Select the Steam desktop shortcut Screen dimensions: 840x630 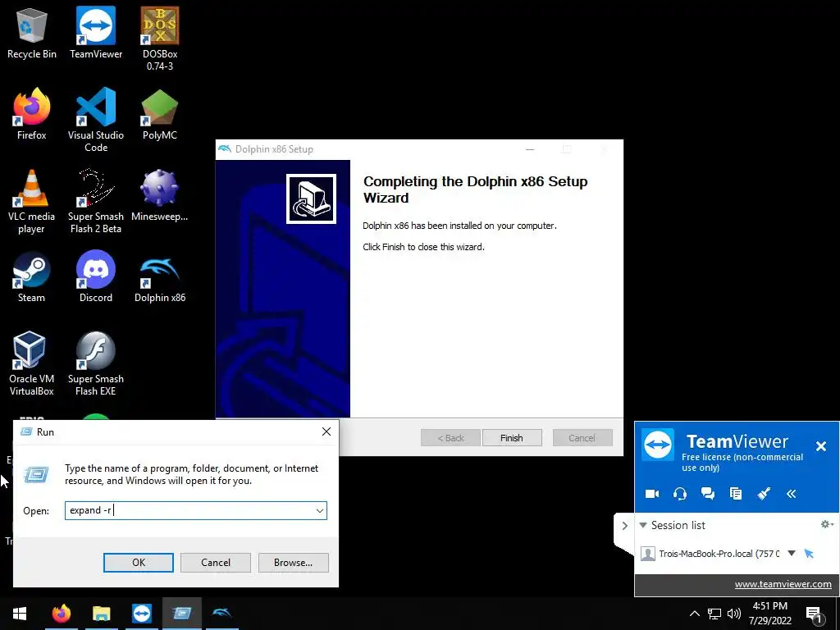[32, 277]
